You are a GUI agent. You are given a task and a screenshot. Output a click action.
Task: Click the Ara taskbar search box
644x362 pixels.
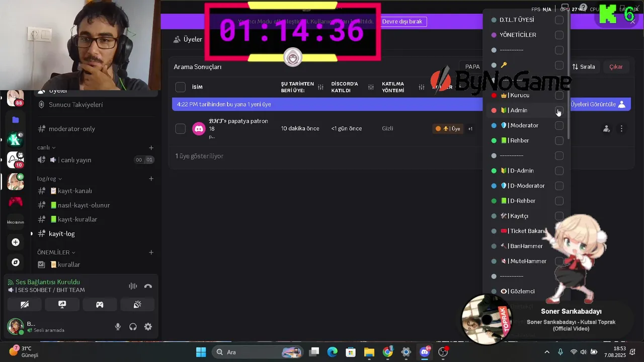[x=257, y=352]
